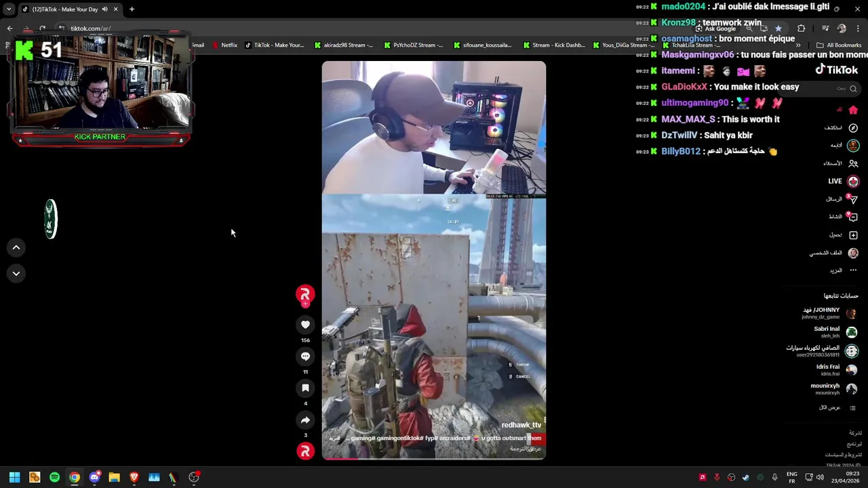
Task: Bookmark the video with save icon
Action: click(x=305, y=388)
